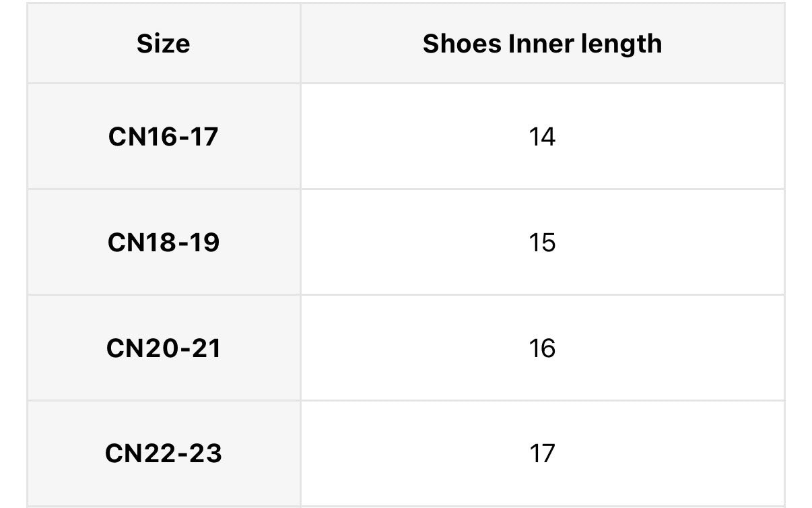Image resolution: width=812 pixels, height=508 pixels.
Task: Select the CN20-21 size cell
Action: pos(164,348)
